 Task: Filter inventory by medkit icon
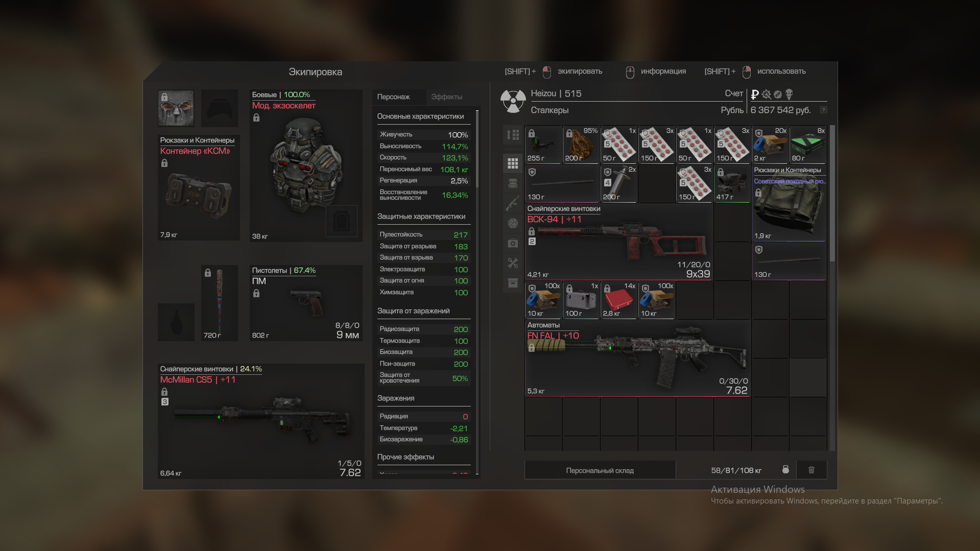513,243
